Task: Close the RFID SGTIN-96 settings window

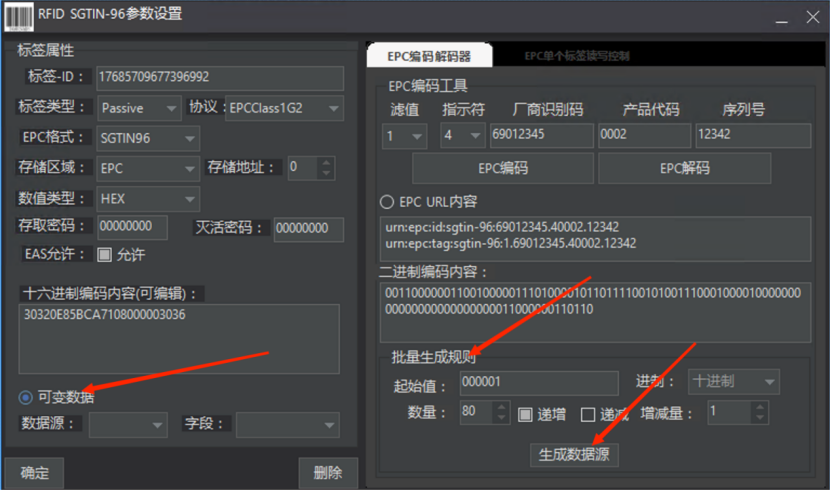Action: click(813, 17)
